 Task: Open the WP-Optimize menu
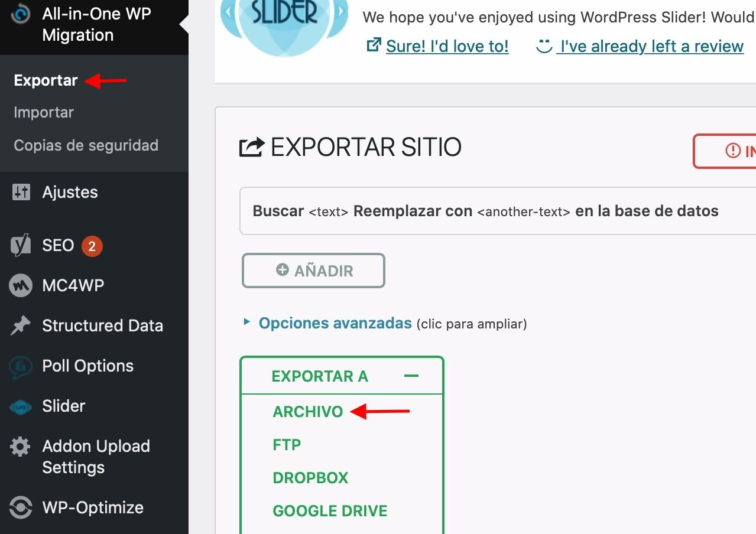(94, 508)
